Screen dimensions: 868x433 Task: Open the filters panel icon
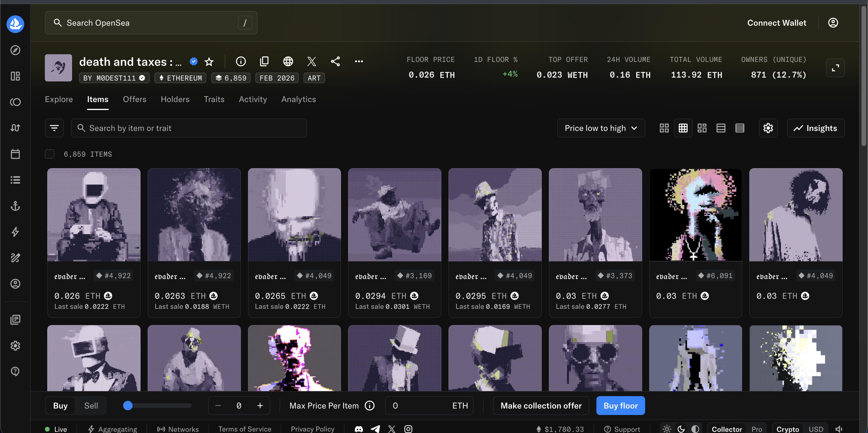(54, 128)
